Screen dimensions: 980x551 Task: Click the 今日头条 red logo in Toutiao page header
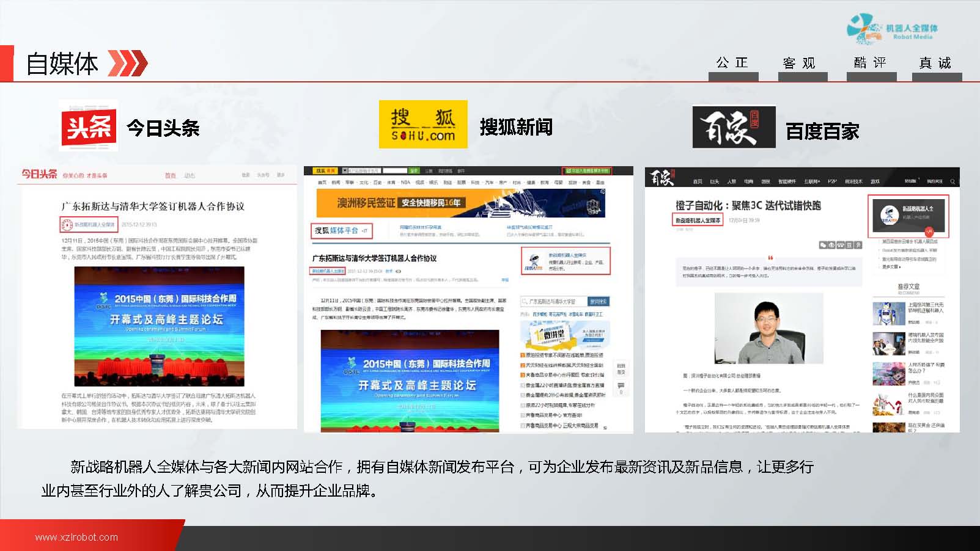pos(40,175)
